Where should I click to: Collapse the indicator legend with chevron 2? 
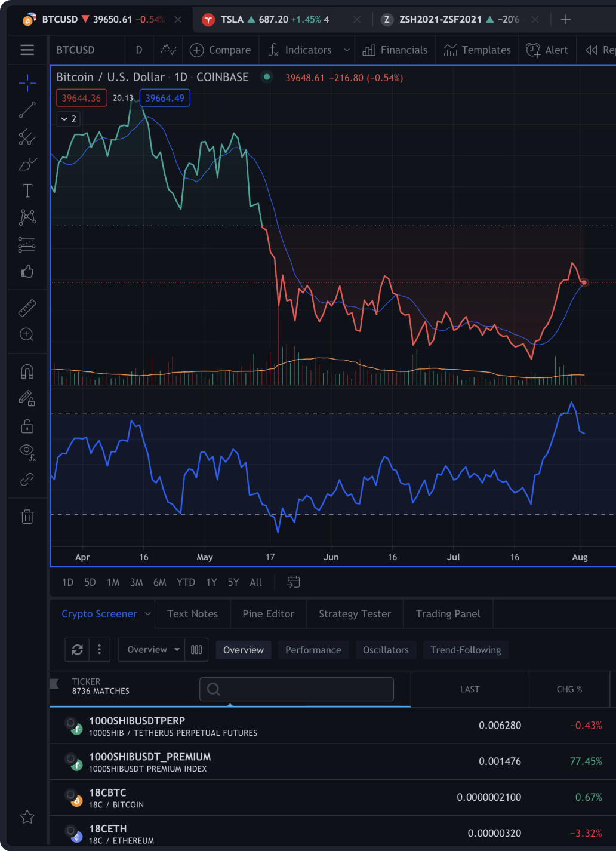pyautogui.click(x=69, y=119)
